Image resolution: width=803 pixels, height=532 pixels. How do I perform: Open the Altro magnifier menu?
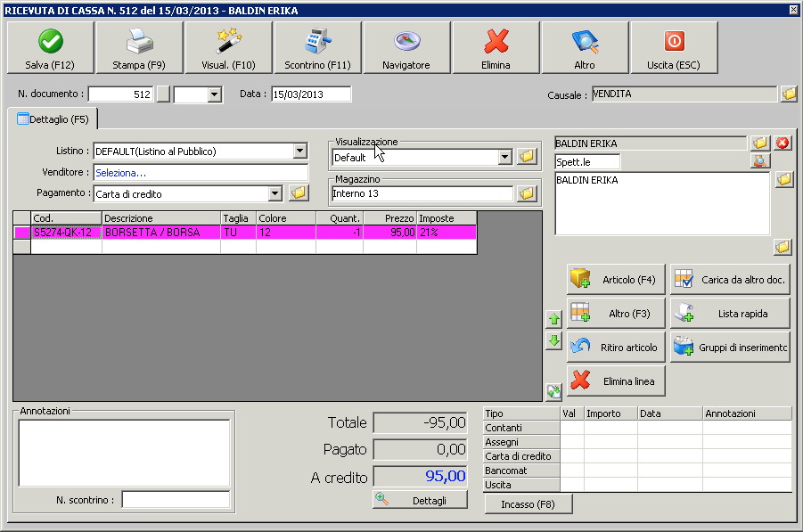(585, 47)
